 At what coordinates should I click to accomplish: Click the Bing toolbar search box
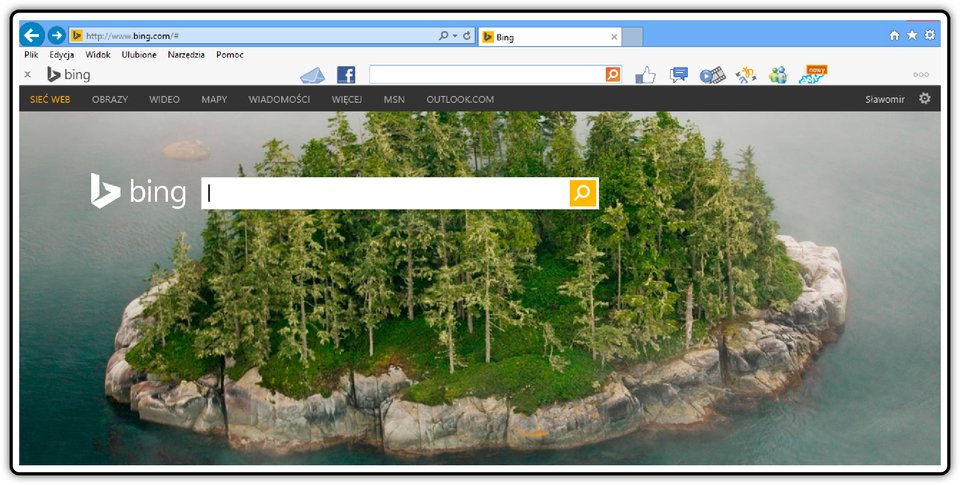click(487, 75)
